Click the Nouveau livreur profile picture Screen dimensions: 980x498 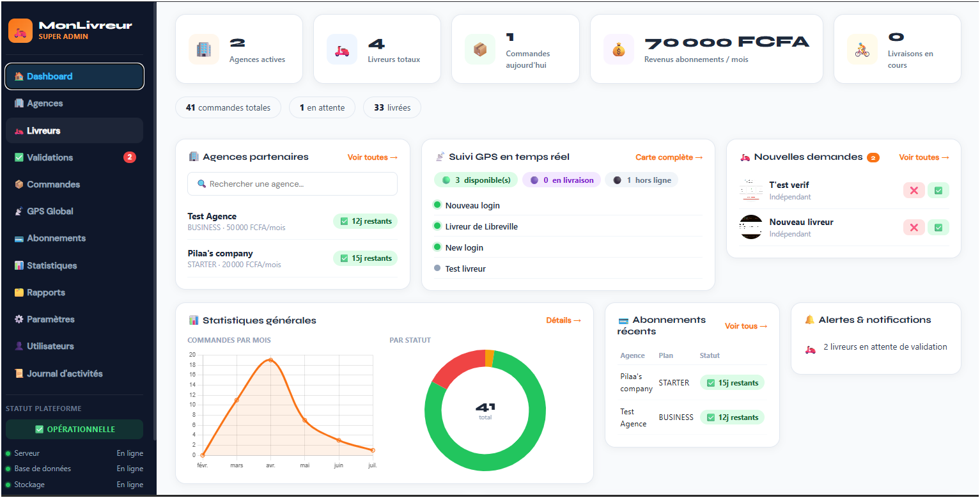click(x=751, y=227)
